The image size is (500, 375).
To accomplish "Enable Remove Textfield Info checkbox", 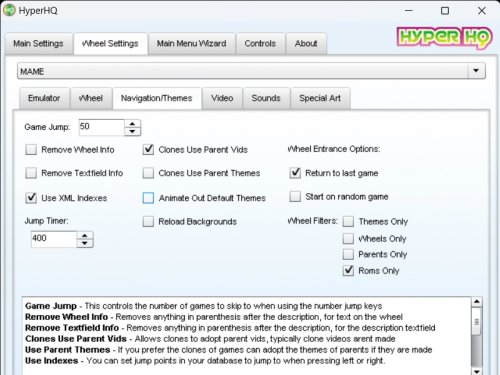I will (31, 173).
